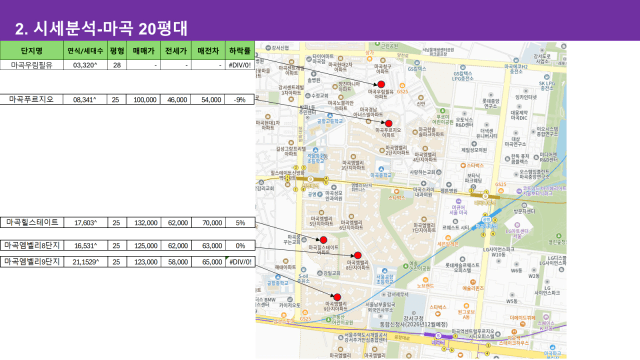640x360 pixels.
Task: Select the 63,000 cell in the 마곡엠밸리8단지 row
Action: point(208,245)
